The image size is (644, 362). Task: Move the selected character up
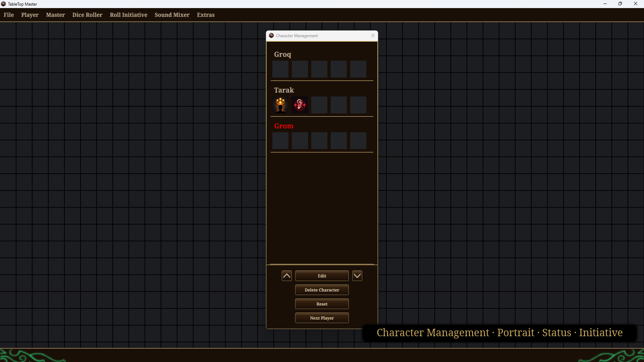click(287, 276)
